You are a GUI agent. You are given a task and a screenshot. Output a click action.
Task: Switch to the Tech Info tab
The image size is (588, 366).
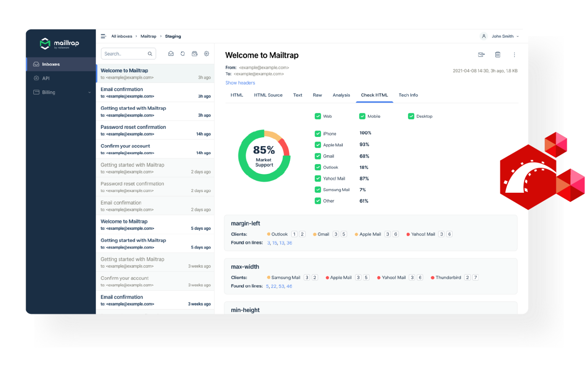point(408,95)
